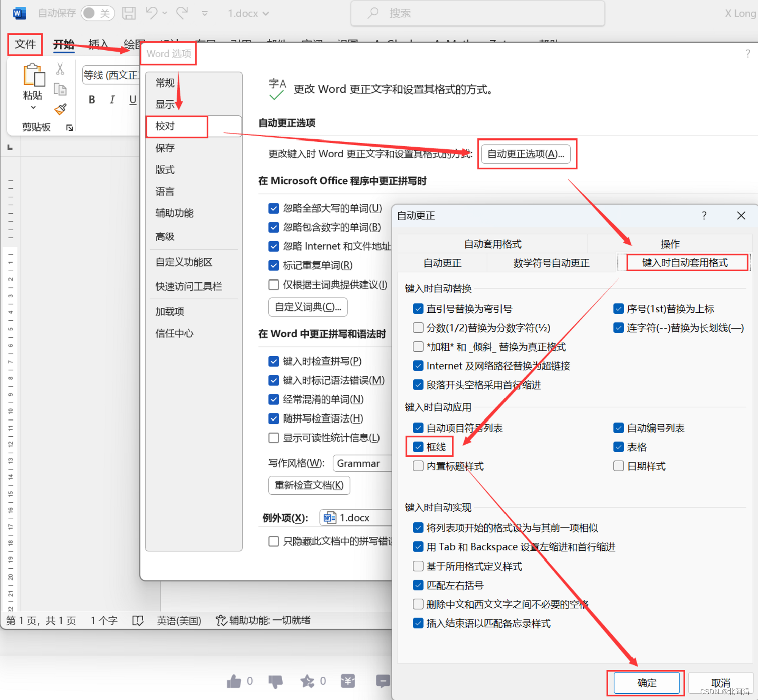
Task: Toggle Underline formatting
Action: [133, 99]
